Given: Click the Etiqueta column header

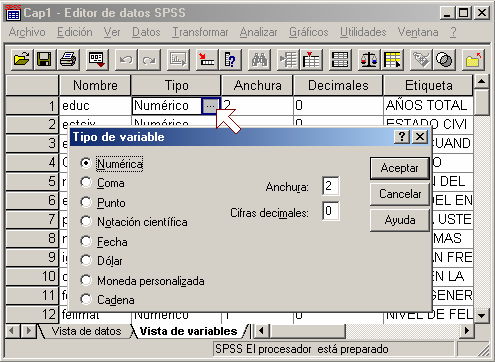Looking at the screenshot, I should click(x=428, y=85).
